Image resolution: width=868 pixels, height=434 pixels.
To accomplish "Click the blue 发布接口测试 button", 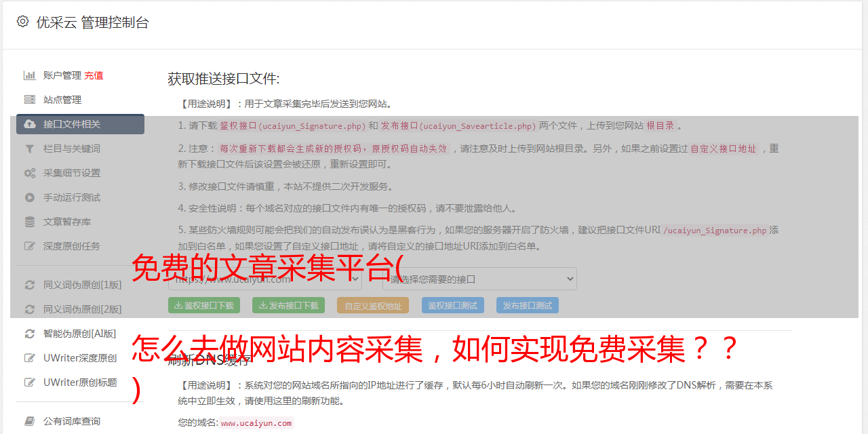I will [x=528, y=305].
